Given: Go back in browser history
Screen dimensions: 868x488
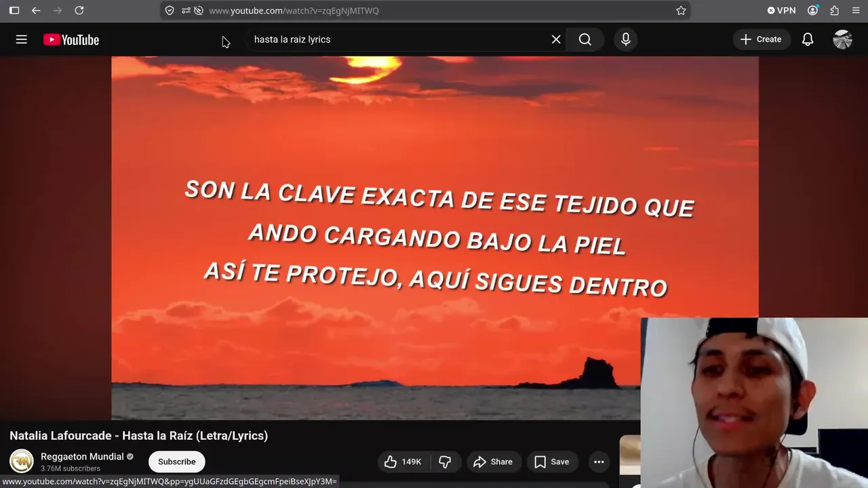Looking at the screenshot, I should 36,10.
